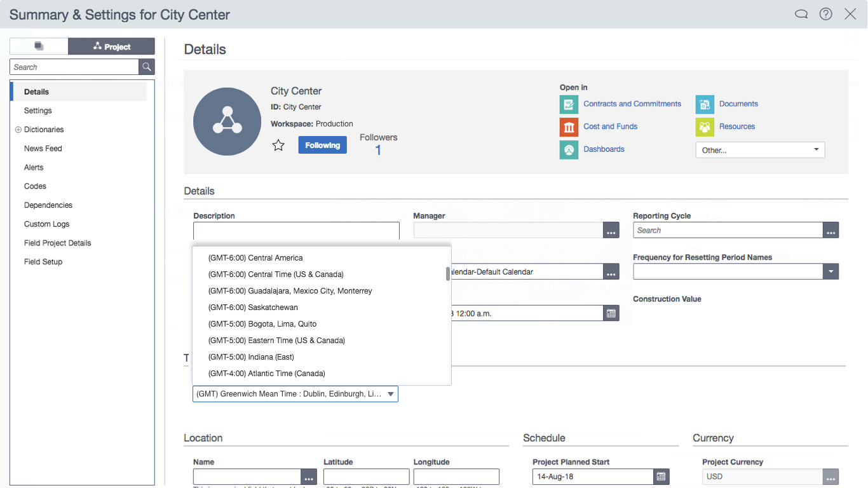Screen dimensions: 868x488
Task: Open Reporting Cycle picker ellipsis button
Action: [x=831, y=230]
